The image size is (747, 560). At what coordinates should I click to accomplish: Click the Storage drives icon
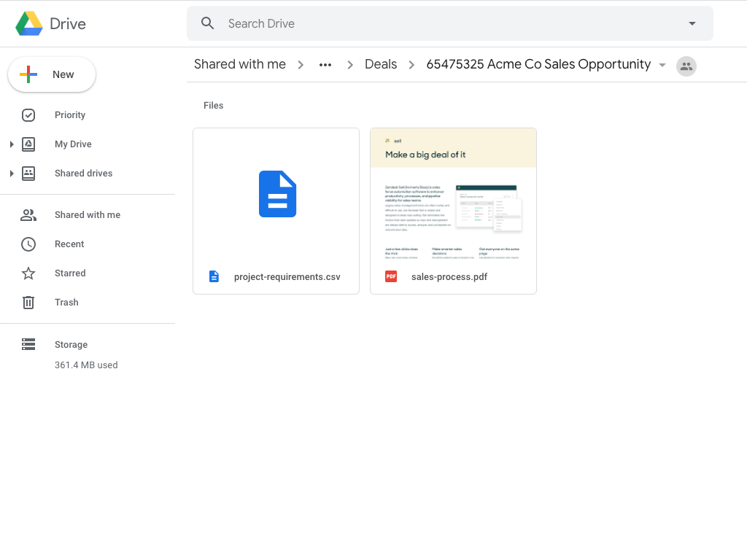click(28, 343)
